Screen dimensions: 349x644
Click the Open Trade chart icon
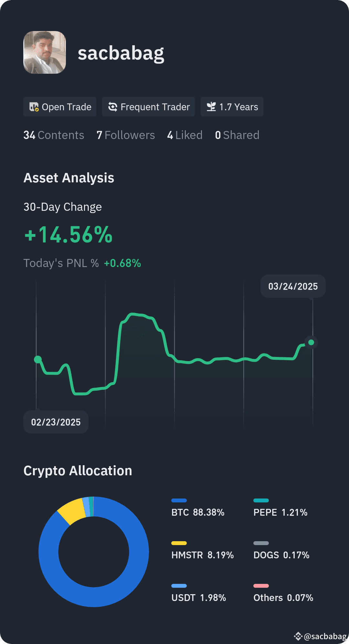[34, 107]
